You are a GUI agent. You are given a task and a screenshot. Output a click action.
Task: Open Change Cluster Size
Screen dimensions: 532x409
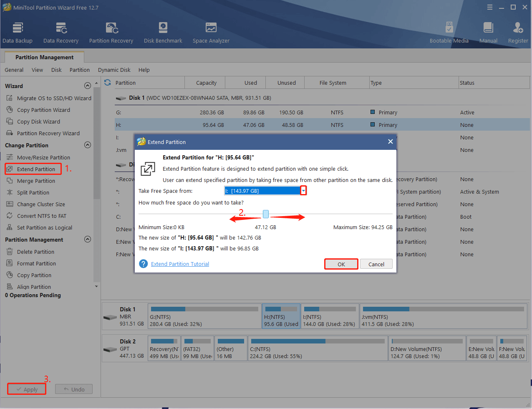click(x=35, y=204)
